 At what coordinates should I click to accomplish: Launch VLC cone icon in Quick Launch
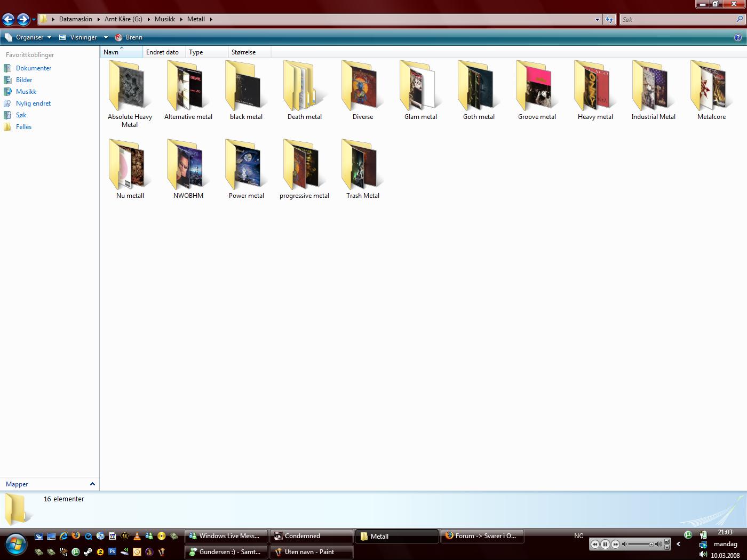pos(137,536)
